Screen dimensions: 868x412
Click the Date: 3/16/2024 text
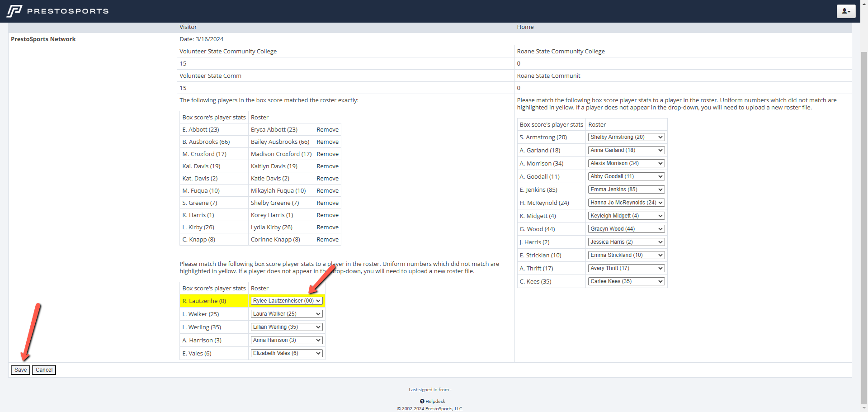pyautogui.click(x=201, y=39)
